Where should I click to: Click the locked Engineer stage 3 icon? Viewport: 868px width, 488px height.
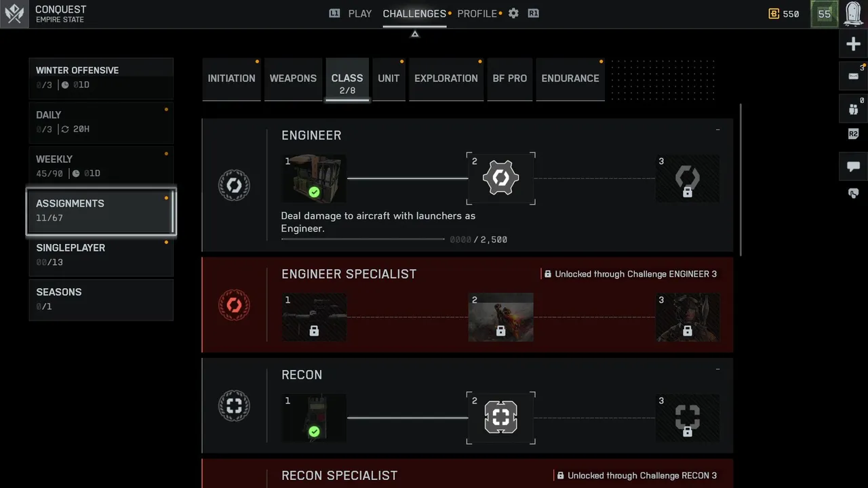[688, 178]
